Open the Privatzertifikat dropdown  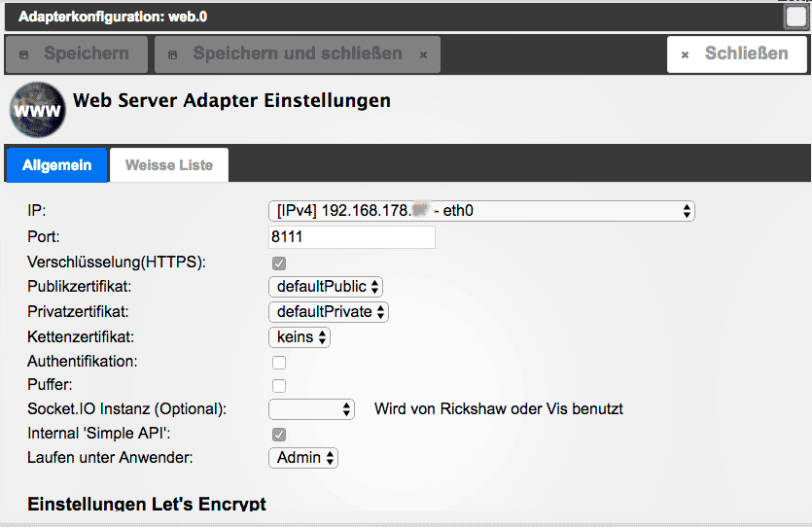[329, 312]
